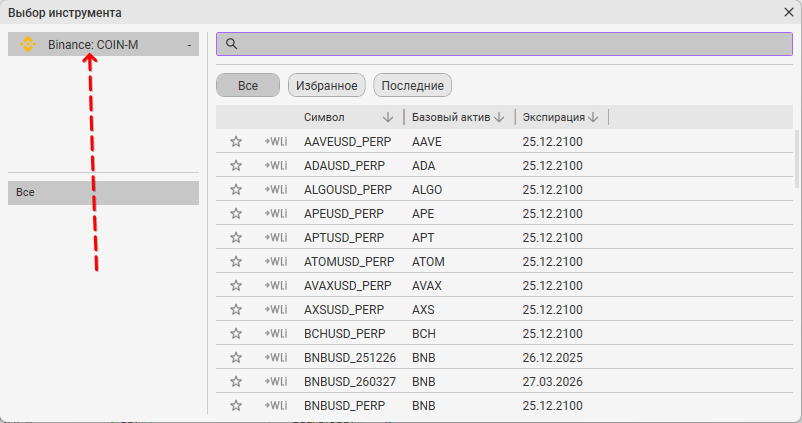Favorite APTUSD_PERP with its star icon
The image size is (802, 423).
[x=236, y=238]
